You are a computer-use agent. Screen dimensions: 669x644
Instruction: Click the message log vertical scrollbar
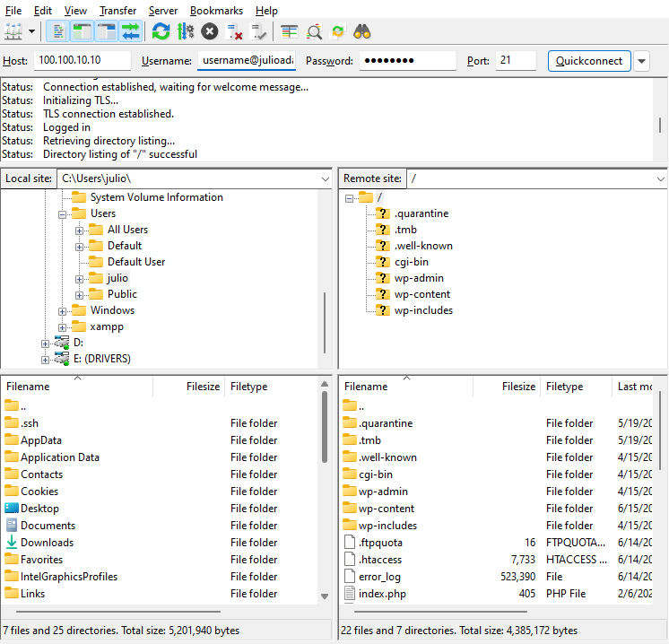660,125
